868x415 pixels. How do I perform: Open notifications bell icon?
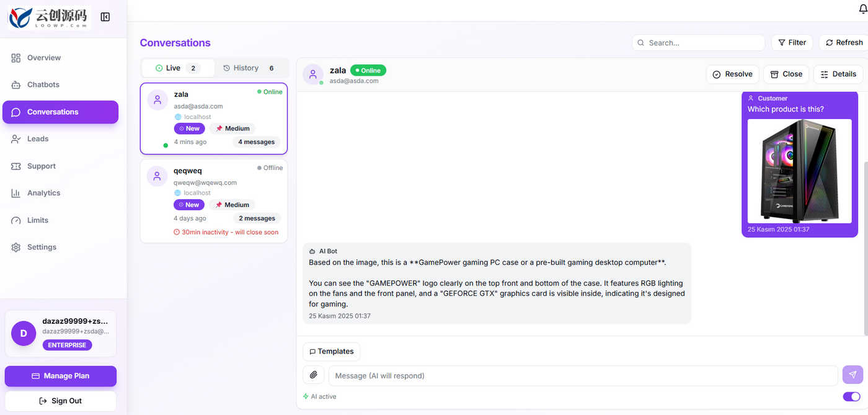point(862,8)
